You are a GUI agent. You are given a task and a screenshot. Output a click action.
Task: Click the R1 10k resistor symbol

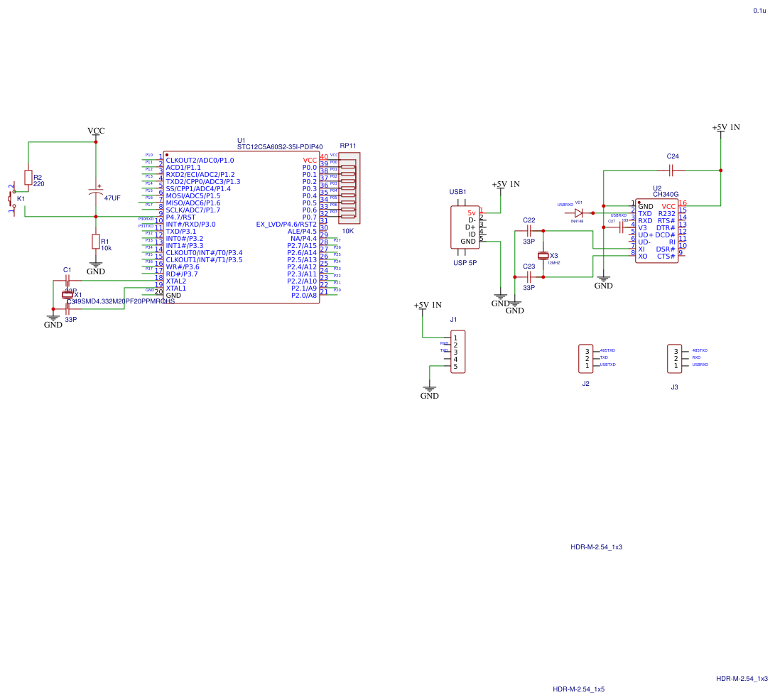tap(96, 241)
